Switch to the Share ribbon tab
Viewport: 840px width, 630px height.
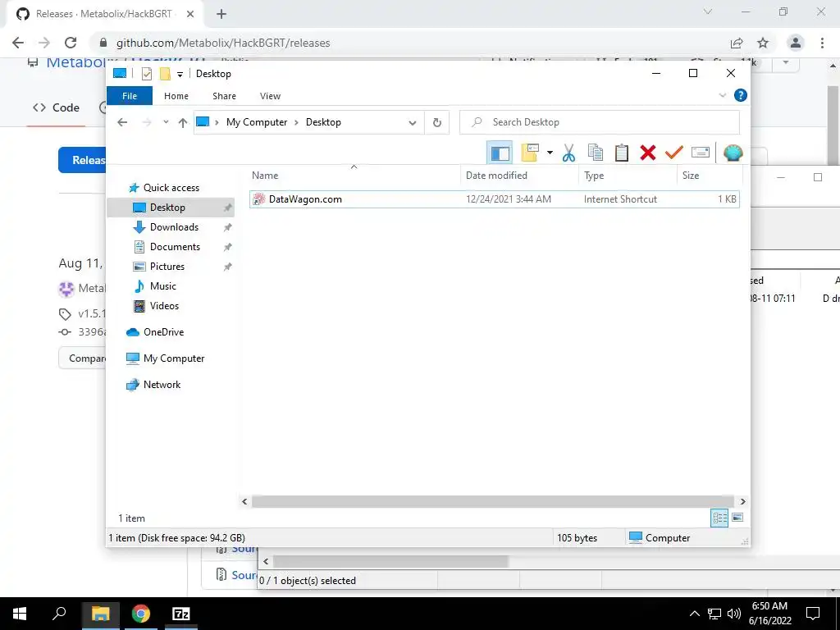coord(224,96)
